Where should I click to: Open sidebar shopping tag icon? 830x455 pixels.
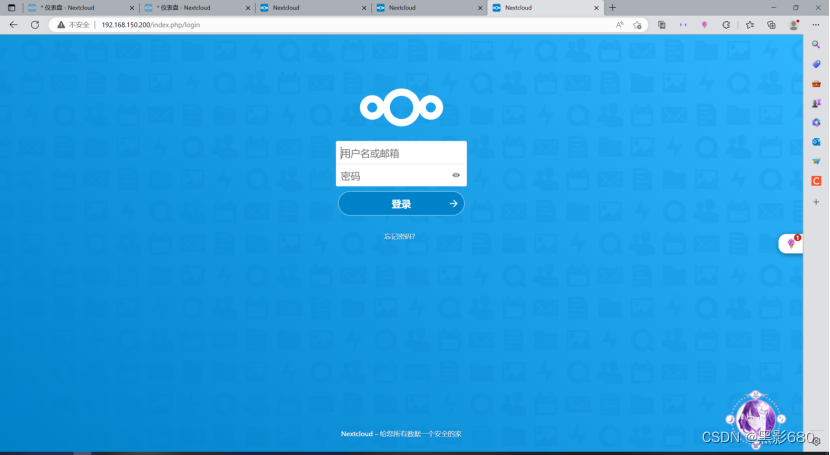click(x=816, y=64)
